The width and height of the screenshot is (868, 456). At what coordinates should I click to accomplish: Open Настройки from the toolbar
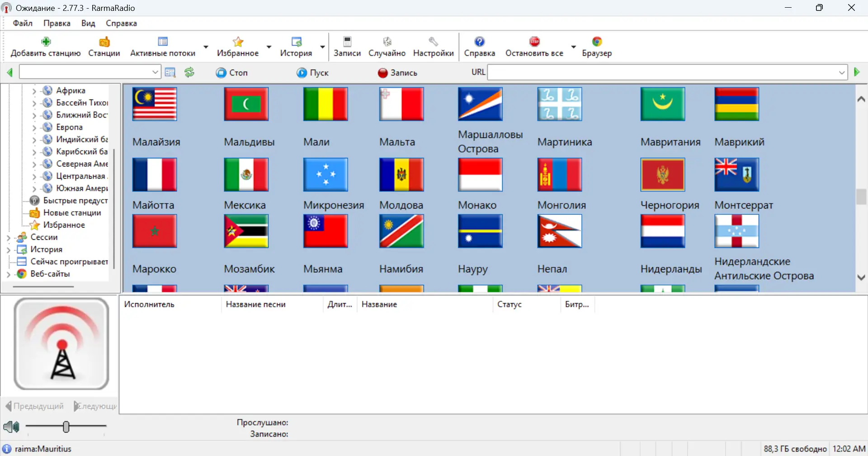coord(433,41)
